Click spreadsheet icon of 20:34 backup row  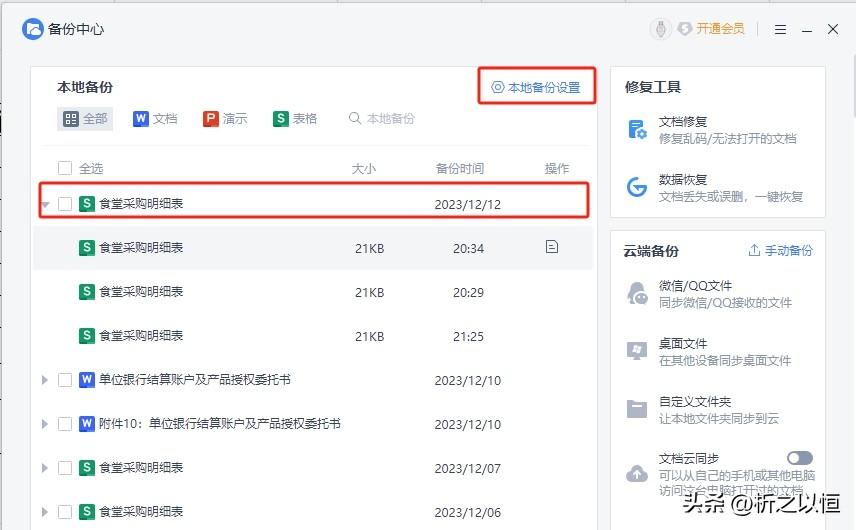87,248
